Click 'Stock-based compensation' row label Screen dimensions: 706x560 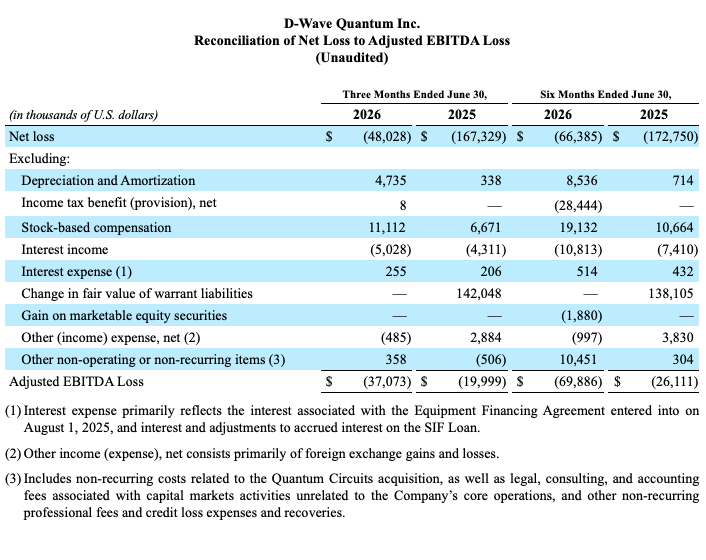tap(96, 227)
